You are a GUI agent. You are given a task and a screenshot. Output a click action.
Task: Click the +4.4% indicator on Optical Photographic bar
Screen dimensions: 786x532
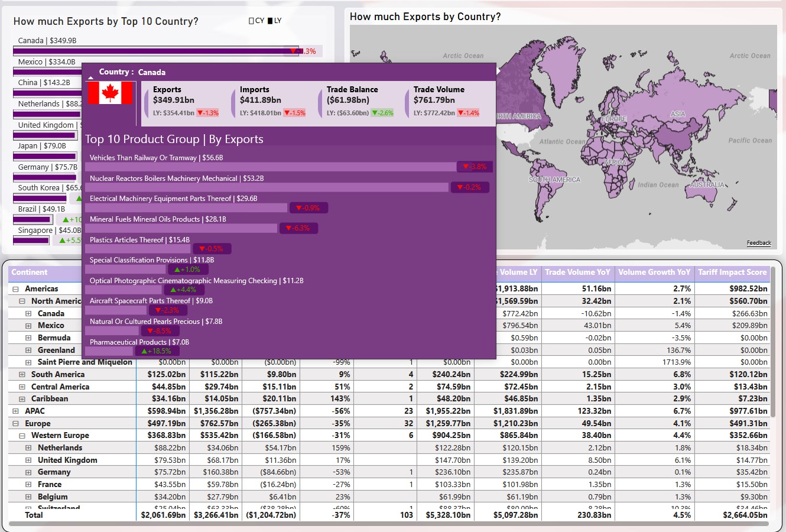[x=183, y=289]
